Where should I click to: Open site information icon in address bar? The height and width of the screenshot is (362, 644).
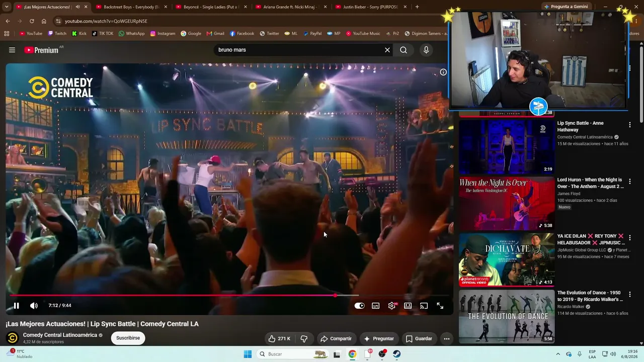[x=58, y=21]
